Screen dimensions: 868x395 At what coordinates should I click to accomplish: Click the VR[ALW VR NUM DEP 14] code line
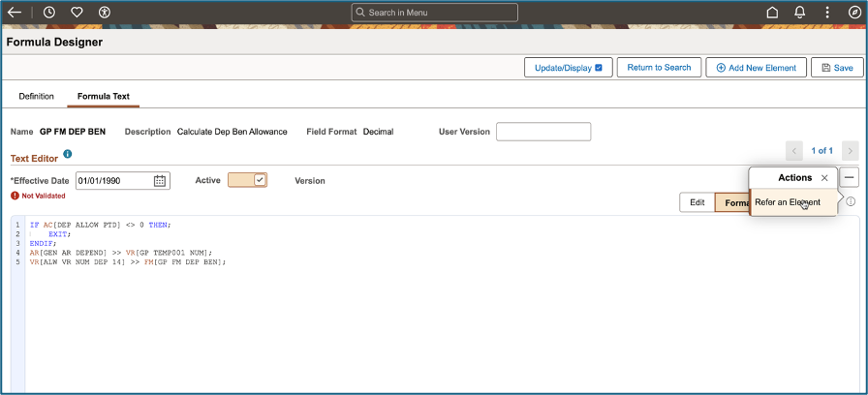pyautogui.click(x=128, y=261)
